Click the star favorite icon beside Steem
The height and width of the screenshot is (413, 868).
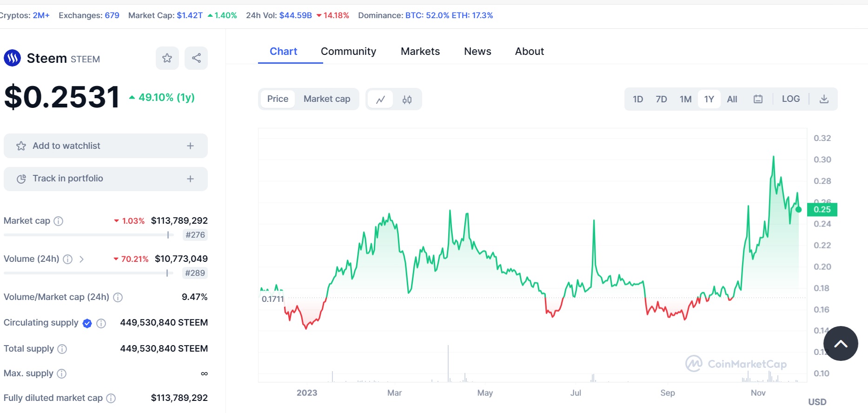(x=167, y=58)
